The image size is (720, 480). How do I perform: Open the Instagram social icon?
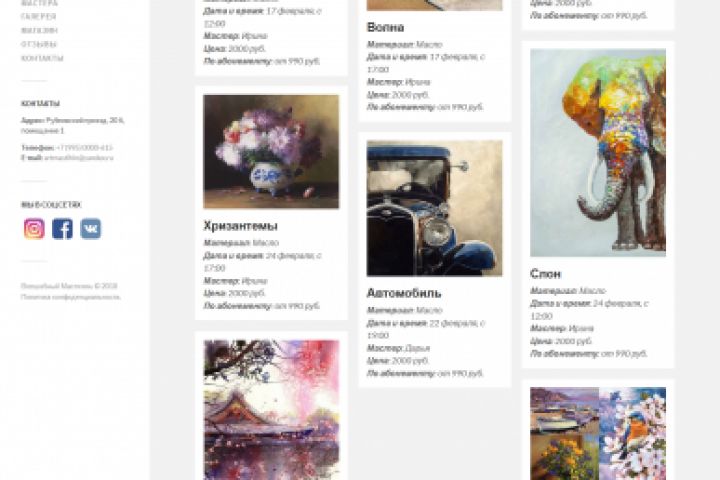[x=34, y=229]
